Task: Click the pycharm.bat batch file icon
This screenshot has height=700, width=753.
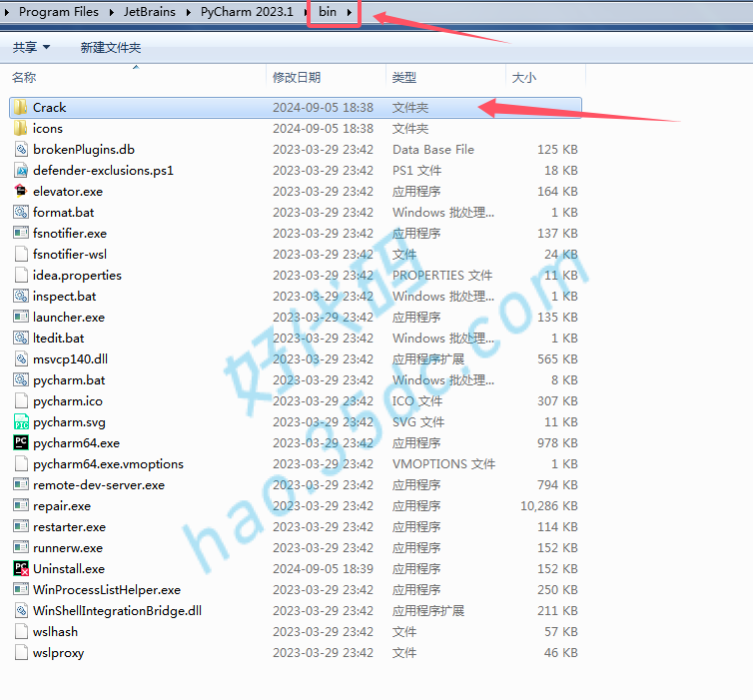Action: pyautogui.click(x=21, y=379)
